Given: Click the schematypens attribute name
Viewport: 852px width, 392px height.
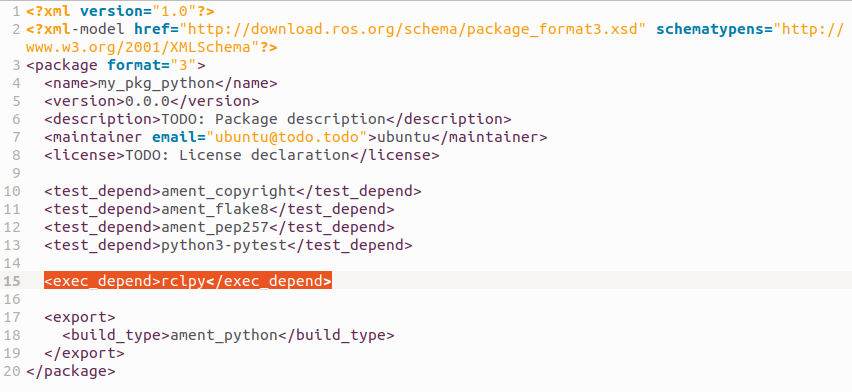Looking at the screenshot, I should pos(710,29).
